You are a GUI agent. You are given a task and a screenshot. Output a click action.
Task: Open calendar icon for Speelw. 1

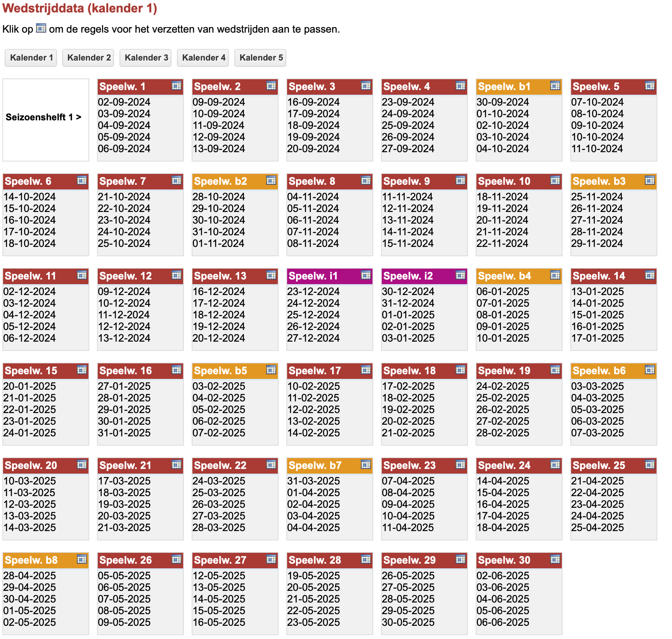coord(177,86)
